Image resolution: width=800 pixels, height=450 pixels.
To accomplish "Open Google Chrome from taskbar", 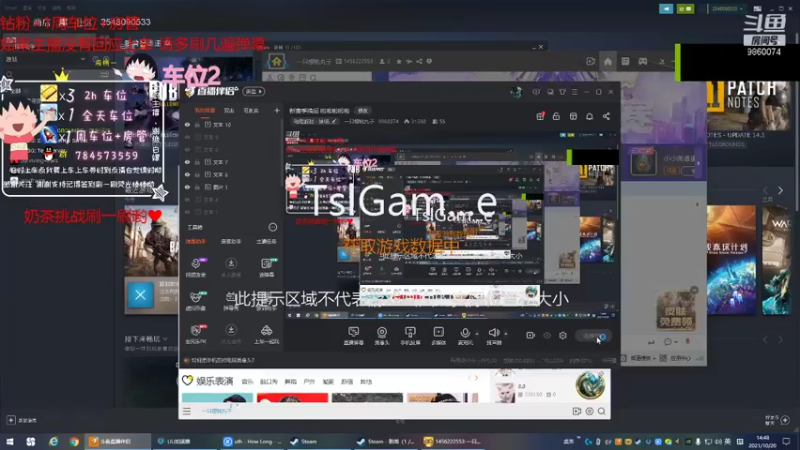I will pyautogui.click(x=74, y=441).
